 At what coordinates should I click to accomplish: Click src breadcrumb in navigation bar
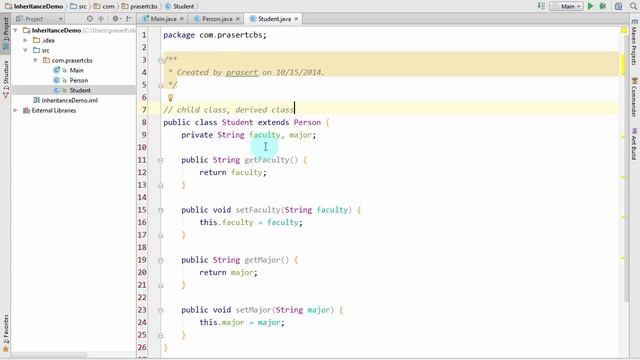tap(78, 6)
